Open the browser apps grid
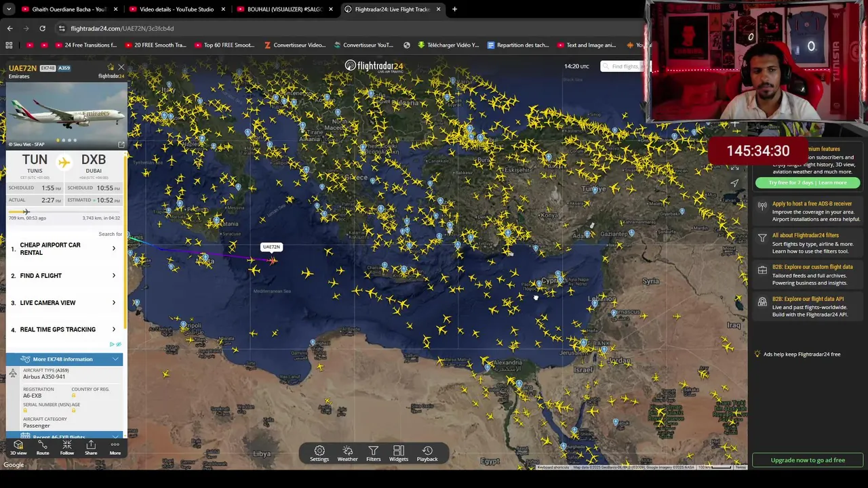 coord(9,45)
